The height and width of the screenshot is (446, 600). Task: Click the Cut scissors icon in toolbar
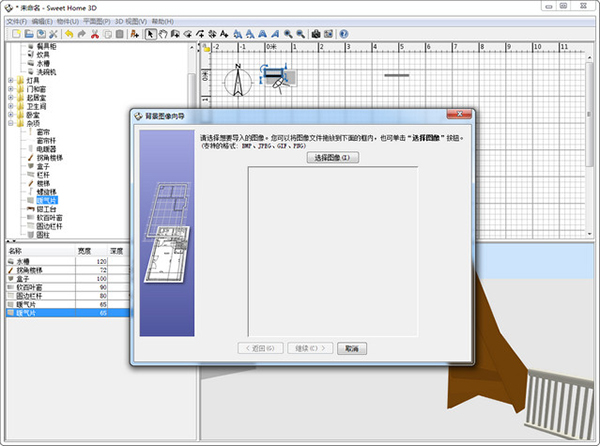tap(94, 34)
